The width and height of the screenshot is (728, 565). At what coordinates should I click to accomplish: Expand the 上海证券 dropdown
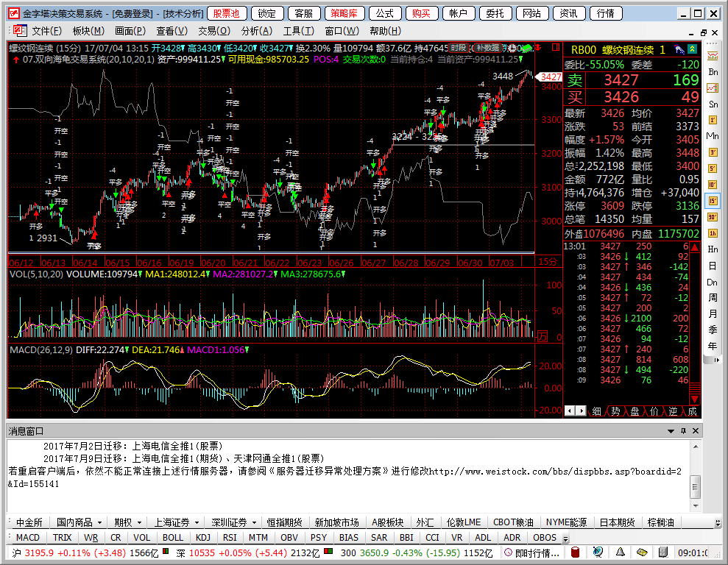pyautogui.click(x=197, y=522)
